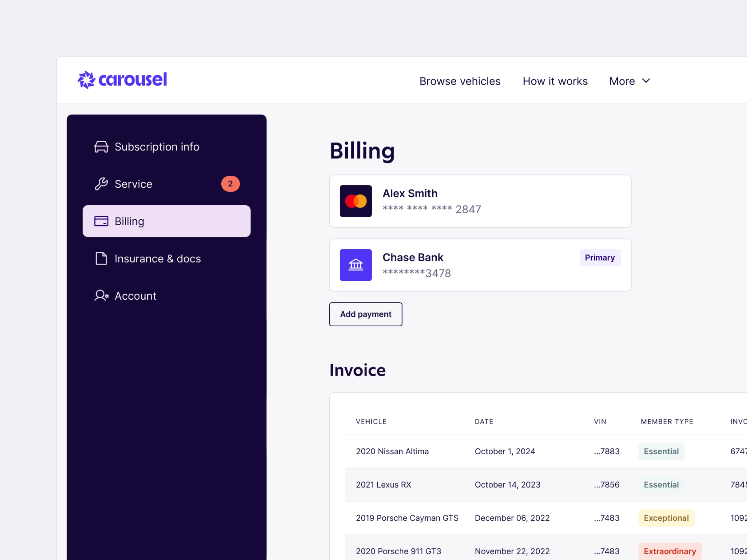Click the user settings icon beside Account
The width and height of the screenshot is (747, 560).
pyautogui.click(x=101, y=296)
